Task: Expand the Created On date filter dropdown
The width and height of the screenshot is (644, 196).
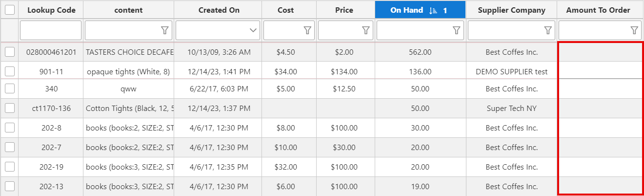Action: 253,30
